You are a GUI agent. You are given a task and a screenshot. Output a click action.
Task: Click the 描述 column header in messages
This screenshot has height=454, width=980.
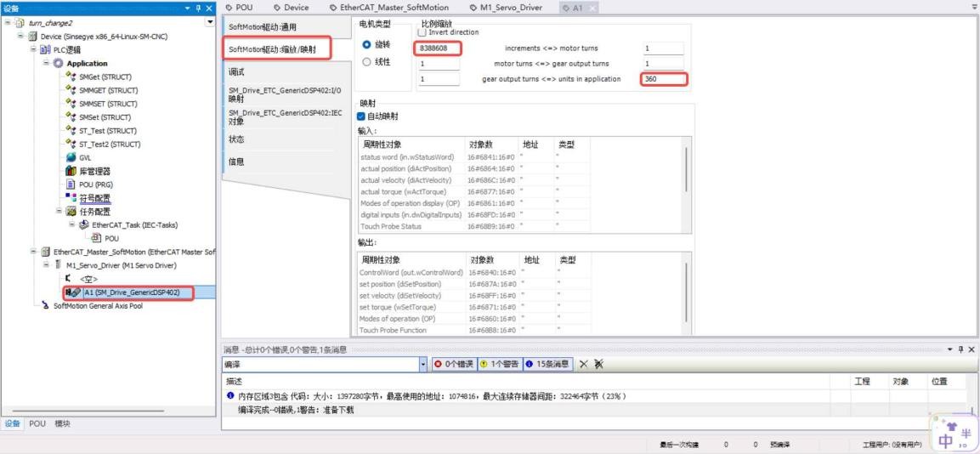pos(234,382)
